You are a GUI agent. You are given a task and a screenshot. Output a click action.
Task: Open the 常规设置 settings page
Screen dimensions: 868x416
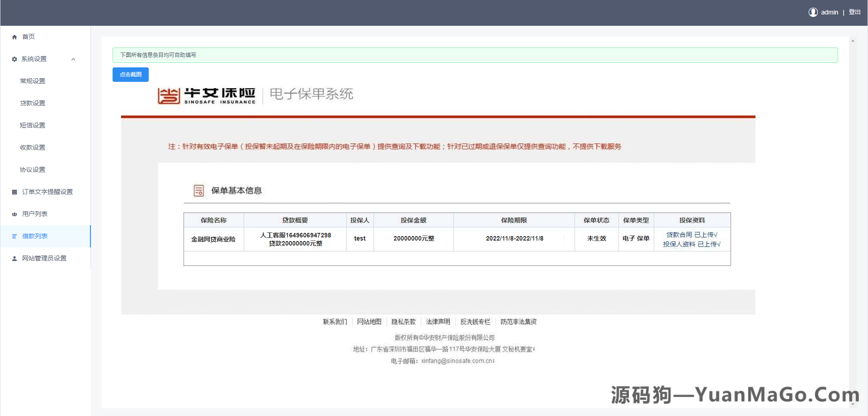32,81
